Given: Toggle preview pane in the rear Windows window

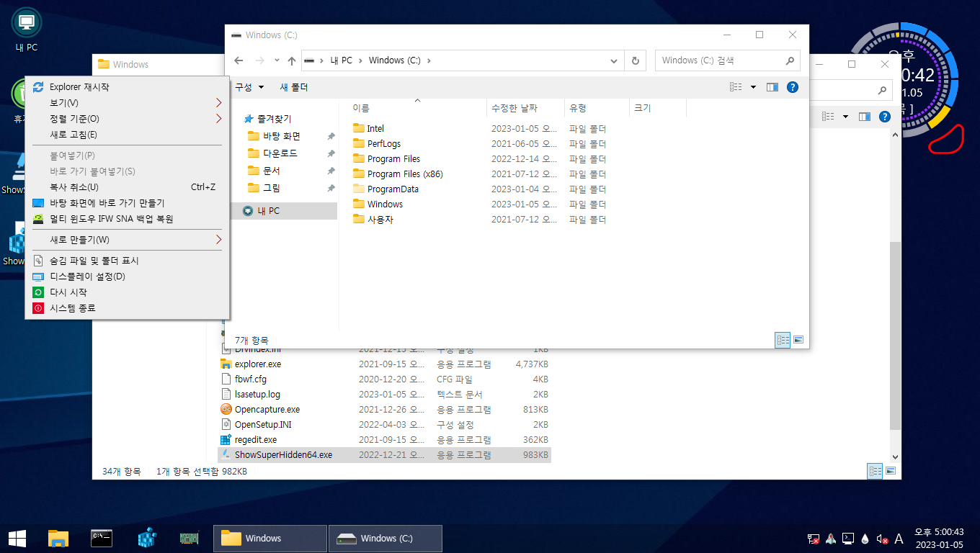Looking at the screenshot, I should [864, 117].
